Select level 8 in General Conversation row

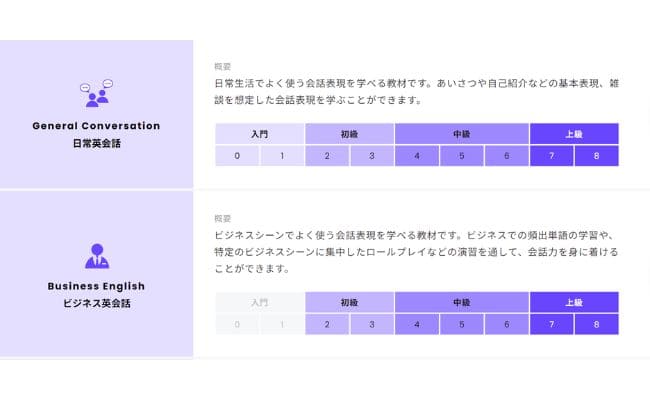tap(597, 156)
